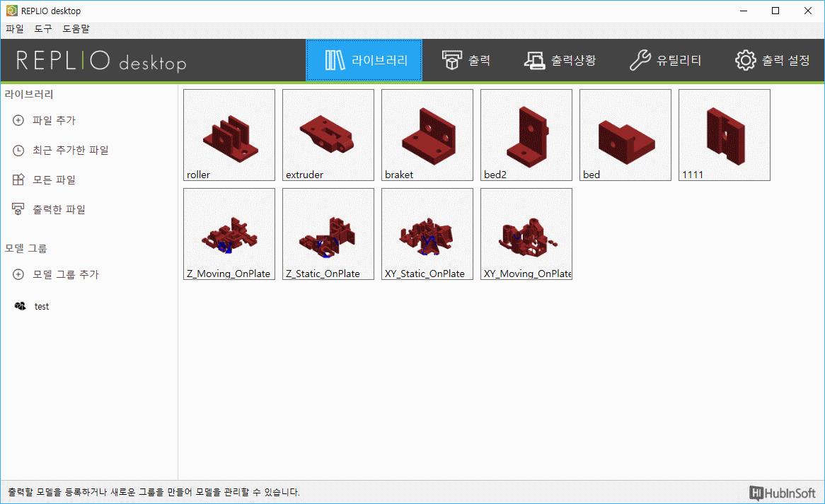Choose the braket model thumbnail
Image resolution: width=825 pixels, height=504 pixels.
pos(427,135)
